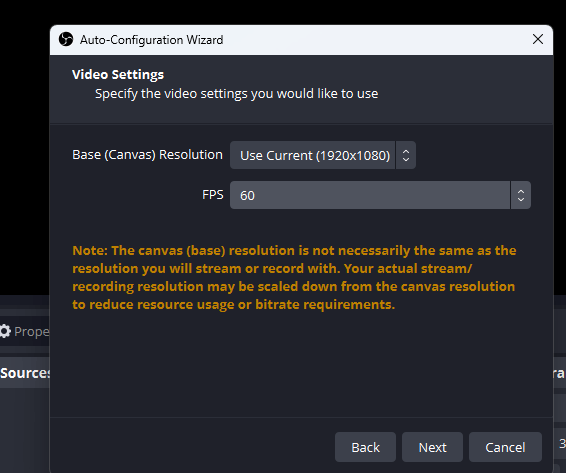The height and width of the screenshot is (473, 566).
Task: Click the partially visible Properties label
Action: coord(32,332)
